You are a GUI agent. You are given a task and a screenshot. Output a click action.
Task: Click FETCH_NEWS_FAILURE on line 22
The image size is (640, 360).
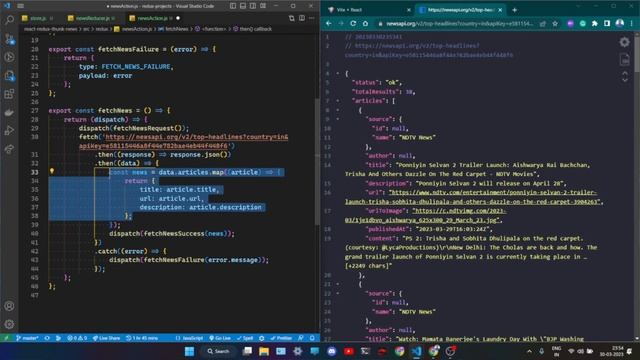pos(136,67)
